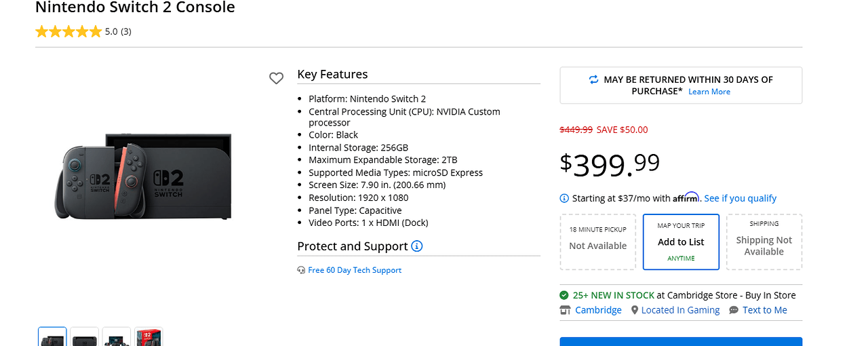
Task: Click the location pin icon
Action: tap(635, 310)
